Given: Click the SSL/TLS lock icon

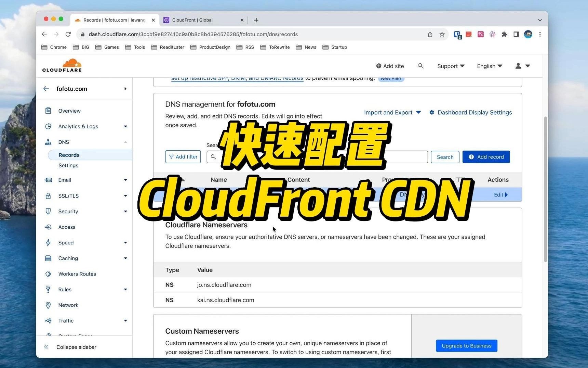Looking at the screenshot, I should tap(48, 196).
